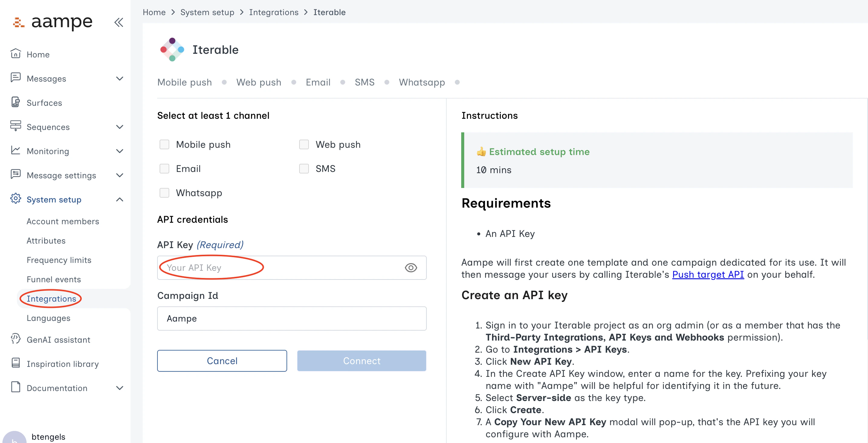Check the SMS channel option
This screenshot has height=443, width=868.
[304, 168]
